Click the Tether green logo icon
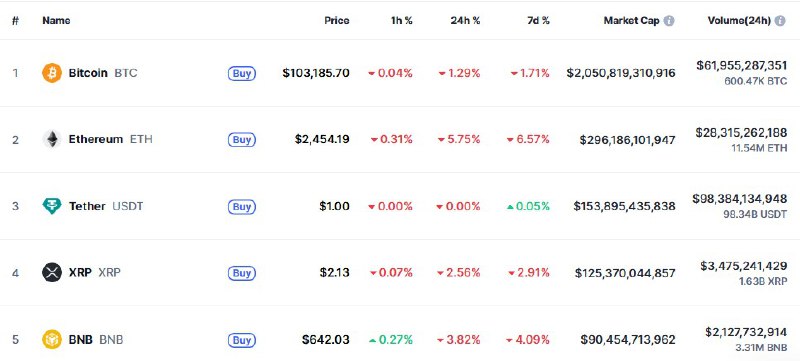Viewport: 800px width, 361px height. [x=52, y=206]
